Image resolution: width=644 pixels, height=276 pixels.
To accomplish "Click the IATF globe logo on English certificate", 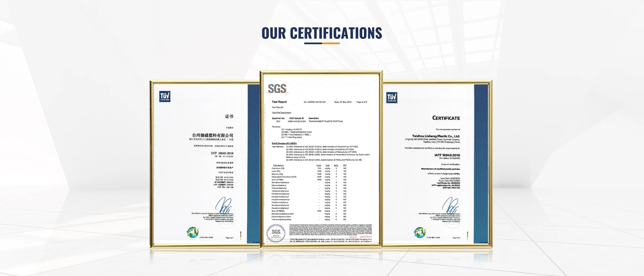I will click(x=420, y=232).
